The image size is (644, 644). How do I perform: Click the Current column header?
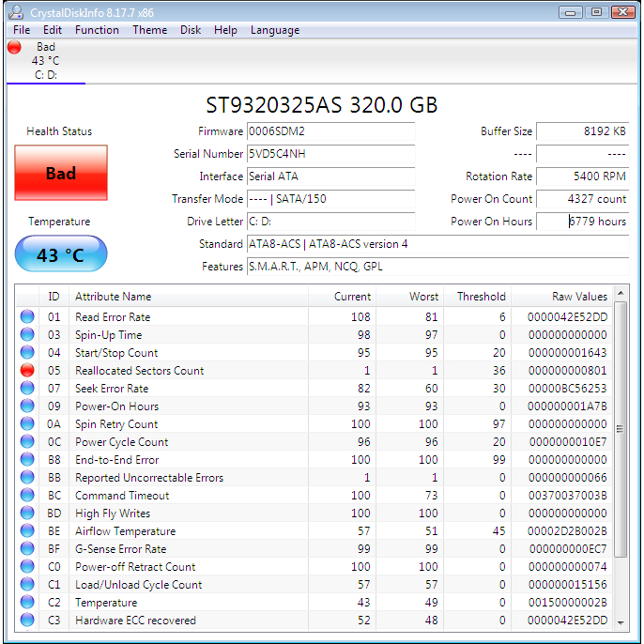(x=342, y=296)
